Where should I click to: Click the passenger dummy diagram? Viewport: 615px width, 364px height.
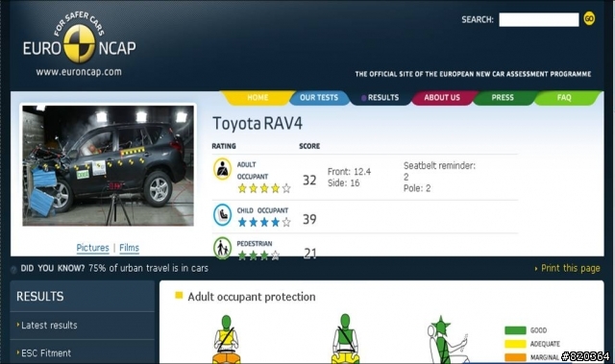(345, 338)
